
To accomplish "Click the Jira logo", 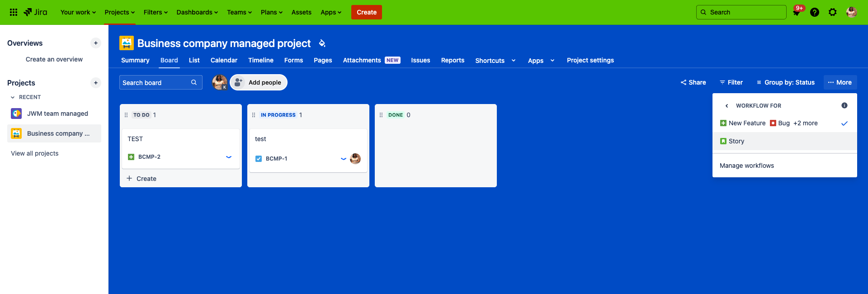I will click(x=35, y=12).
